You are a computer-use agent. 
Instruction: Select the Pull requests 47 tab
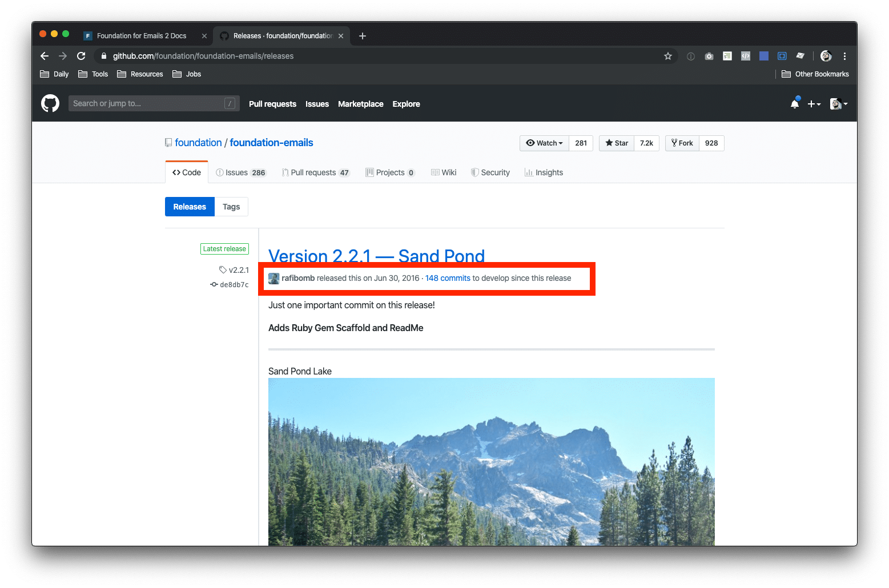point(315,172)
